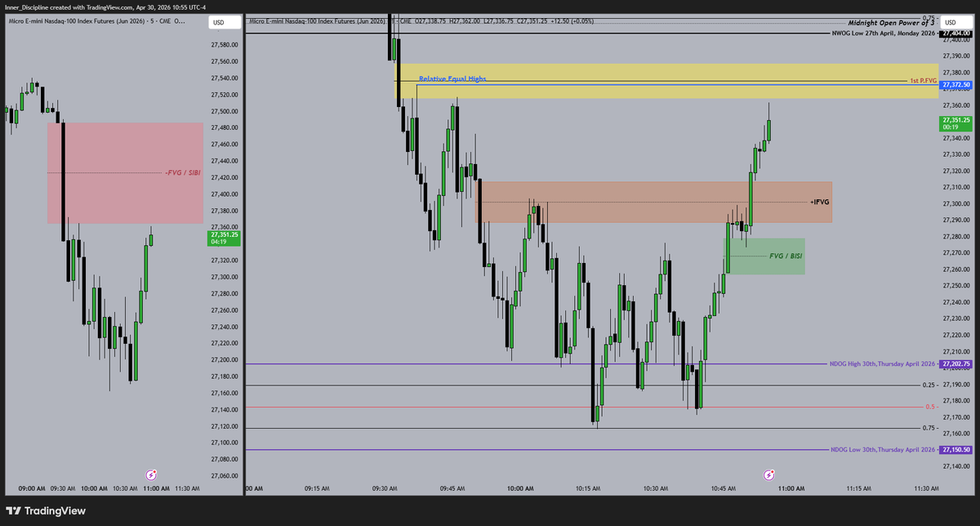The height and width of the screenshot is (526, 980).
Task: Click green 27,351.25 last price on right chart
Action: coord(955,120)
